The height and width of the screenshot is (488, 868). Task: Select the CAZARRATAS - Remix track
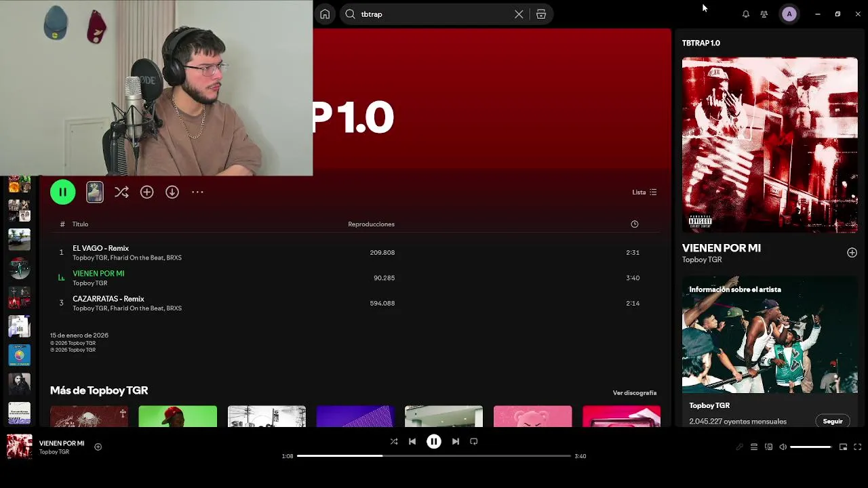pos(355,303)
